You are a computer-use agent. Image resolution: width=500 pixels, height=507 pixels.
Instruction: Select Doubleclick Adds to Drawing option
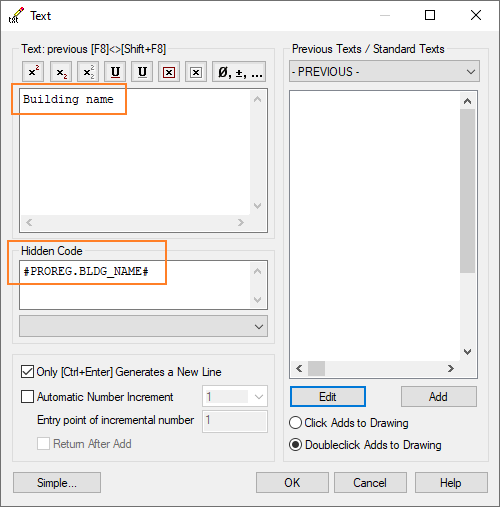point(295,445)
